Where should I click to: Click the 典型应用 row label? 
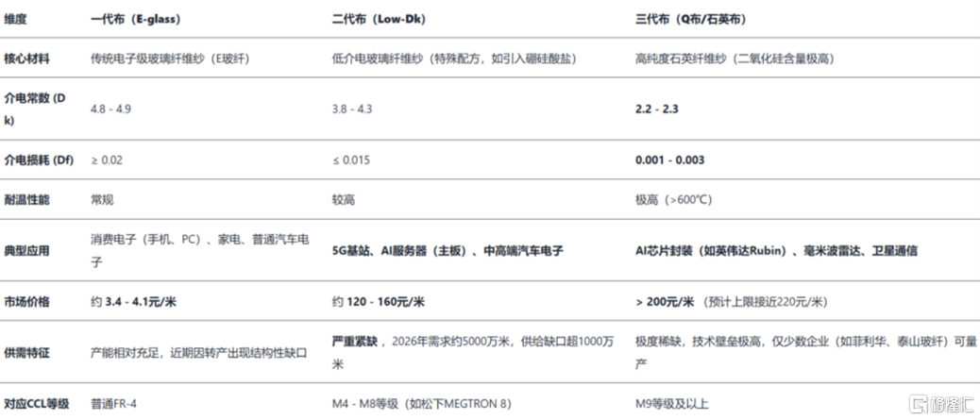pos(26,251)
